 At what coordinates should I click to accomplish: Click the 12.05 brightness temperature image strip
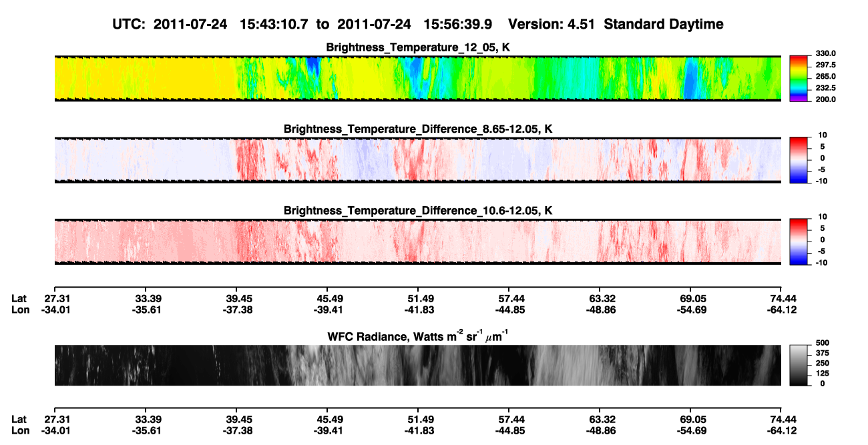pos(418,79)
